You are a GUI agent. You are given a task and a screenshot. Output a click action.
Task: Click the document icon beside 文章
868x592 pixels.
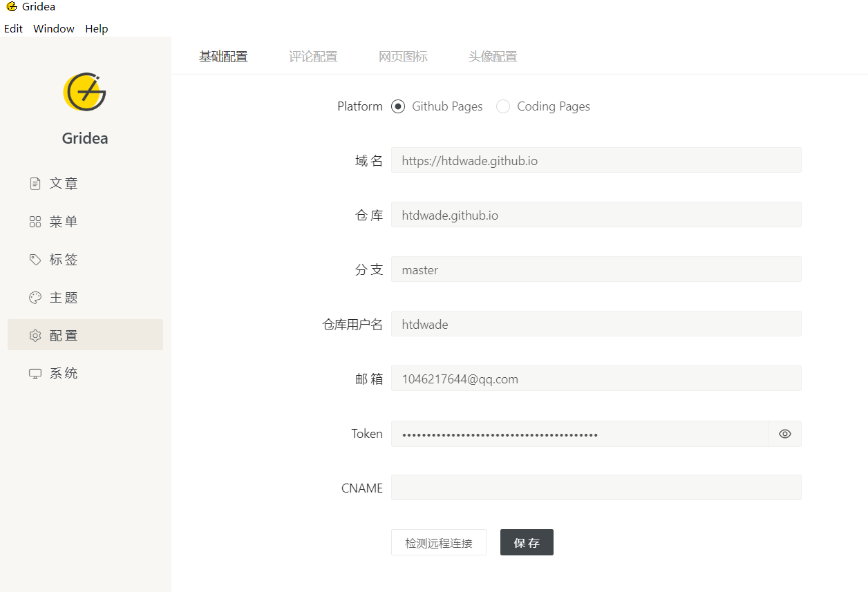click(35, 184)
